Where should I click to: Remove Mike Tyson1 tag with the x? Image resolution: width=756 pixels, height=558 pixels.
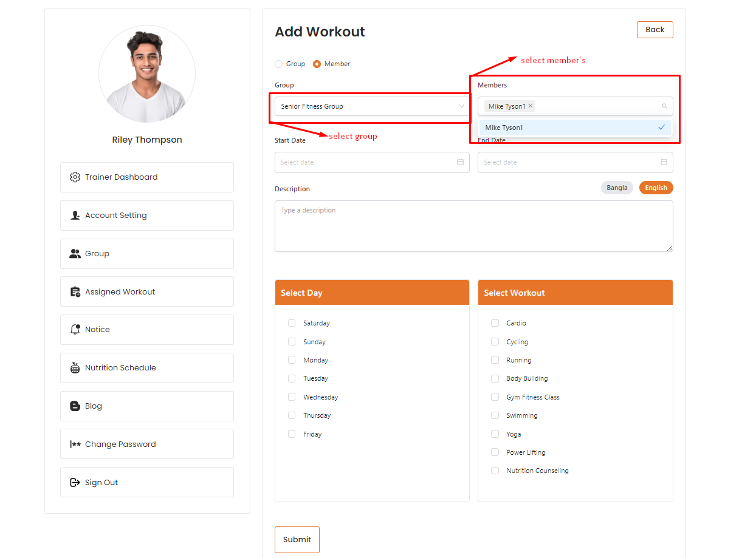pyautogui.click(x=531, y=106)
